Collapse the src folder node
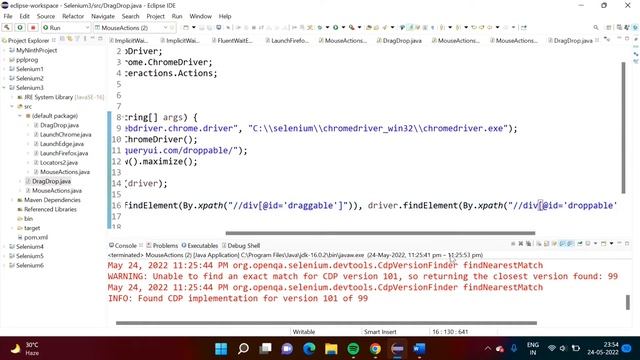The height and width of the screenshot is (360, 640). [12, 107]
